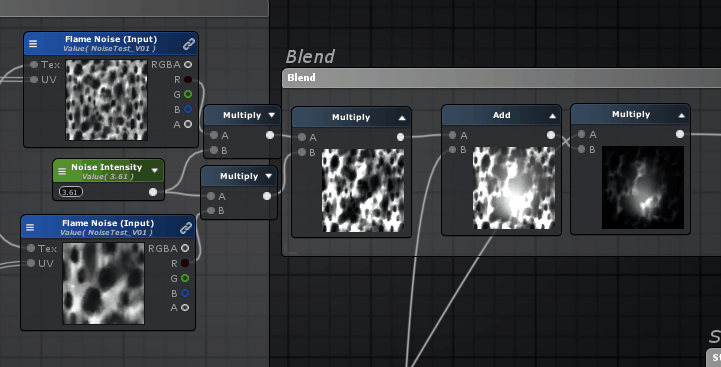Click the UV input port of bottom Flame Noise
The image size is (721, 367).
pyautogui.click(x=31, y=263)
